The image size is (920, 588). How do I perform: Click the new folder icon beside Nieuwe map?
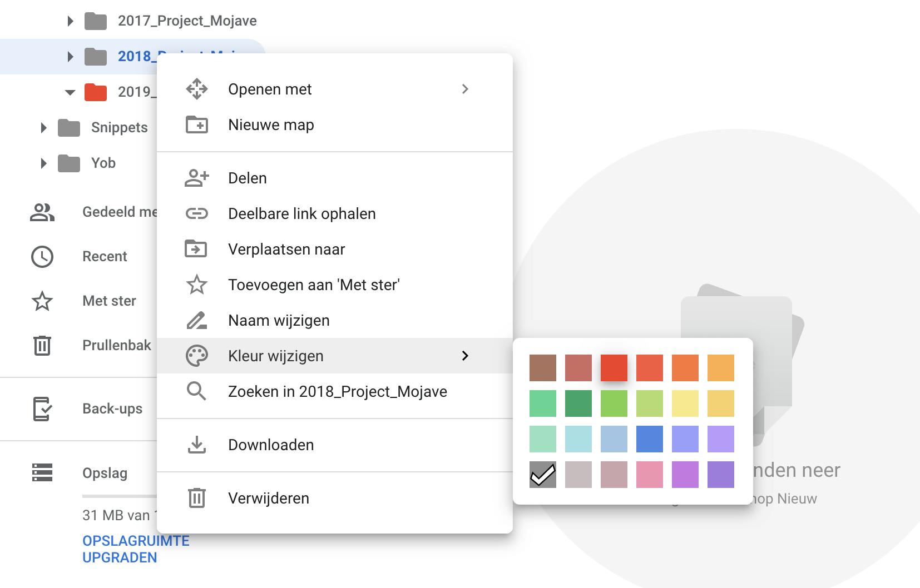click(196, 125)
